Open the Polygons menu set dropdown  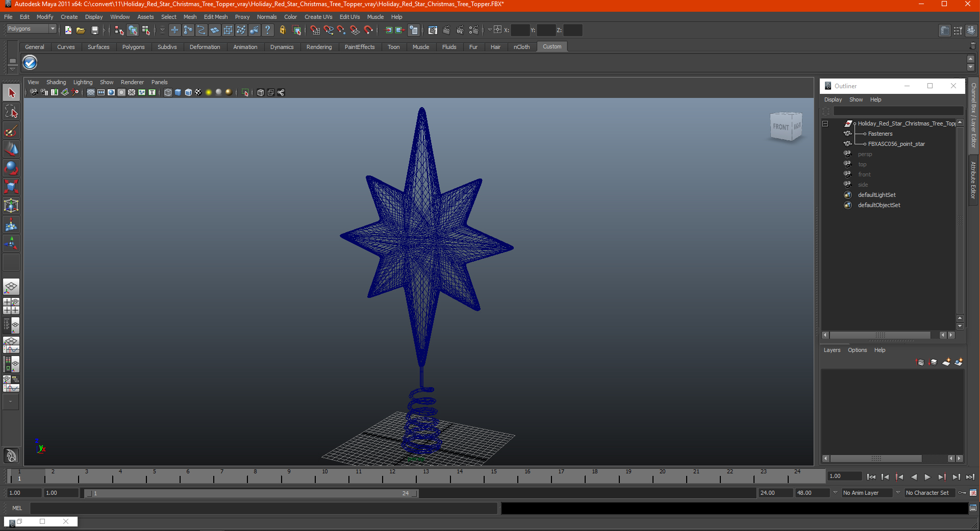(31, 29)
